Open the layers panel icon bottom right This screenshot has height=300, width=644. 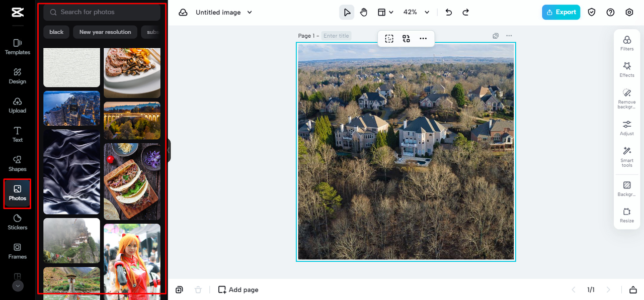[633, 289]
